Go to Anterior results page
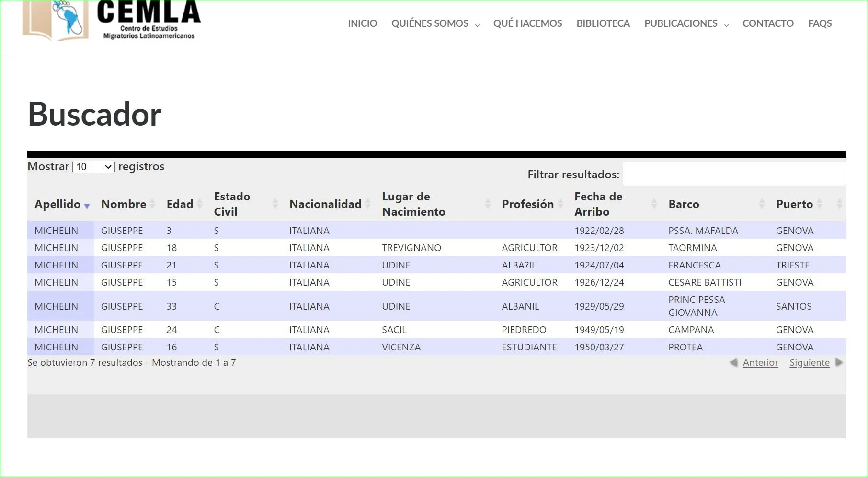 click(x=760, y=363)
